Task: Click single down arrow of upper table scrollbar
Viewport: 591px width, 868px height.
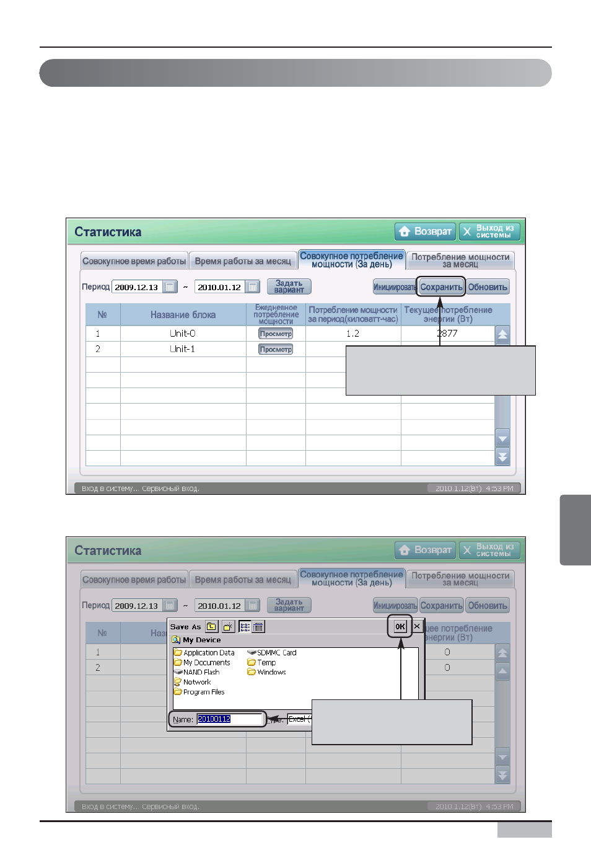Action: [502, 438]
